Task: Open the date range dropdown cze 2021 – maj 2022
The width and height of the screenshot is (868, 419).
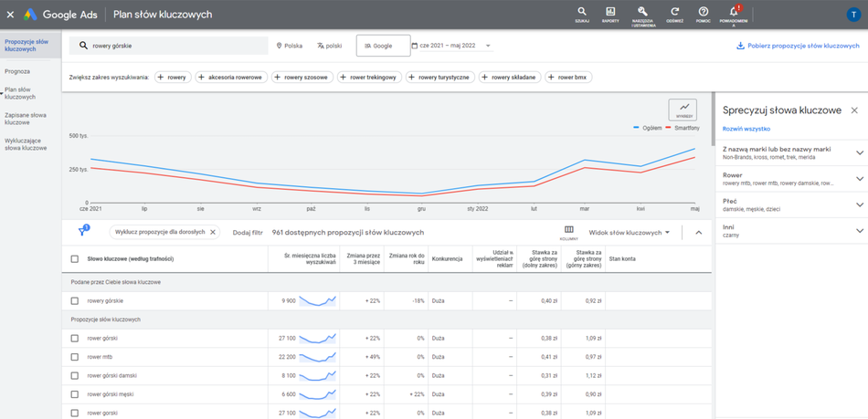Action: 451,46
